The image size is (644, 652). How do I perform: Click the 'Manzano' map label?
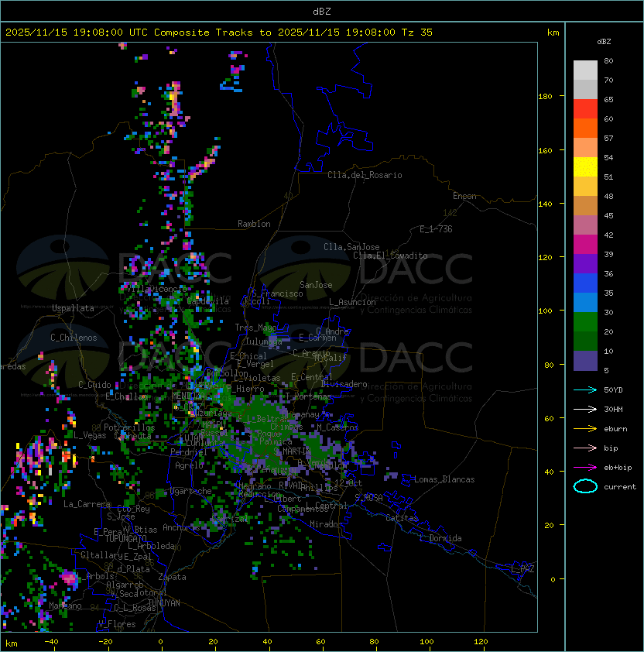[x=65, y=606]
